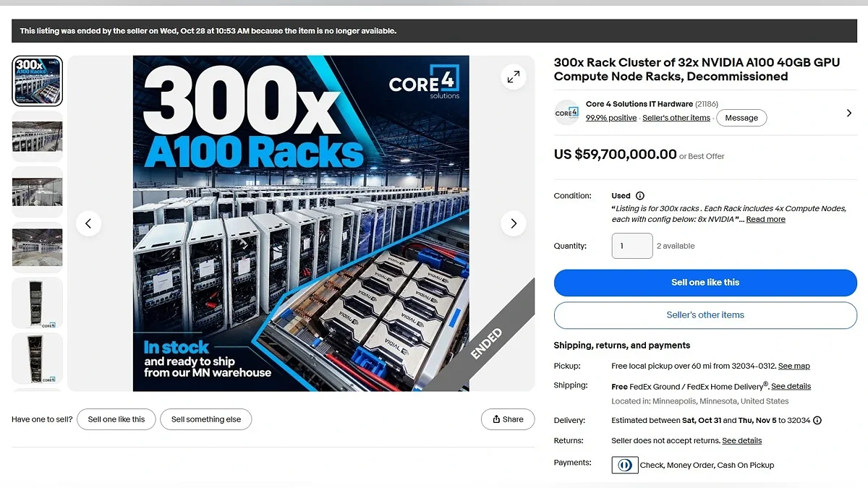
Task: Select the third thumbnail in the gallery
Action: (38, 192)
